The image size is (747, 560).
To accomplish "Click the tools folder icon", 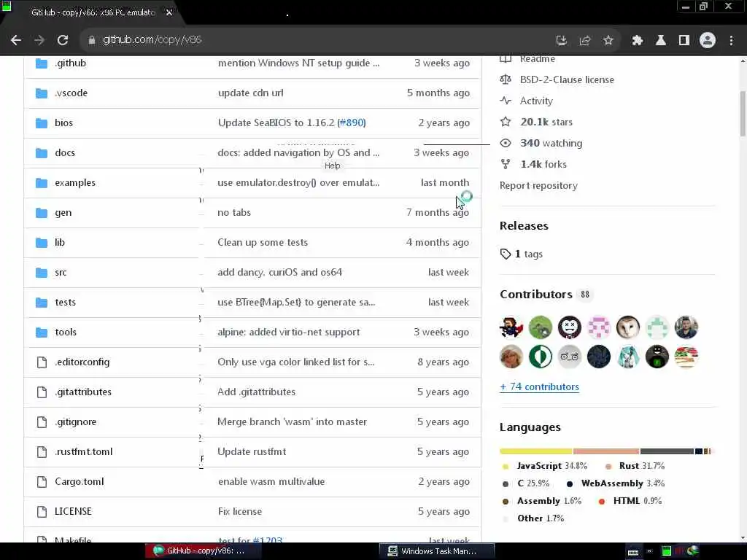I will [x=42, y=332].
